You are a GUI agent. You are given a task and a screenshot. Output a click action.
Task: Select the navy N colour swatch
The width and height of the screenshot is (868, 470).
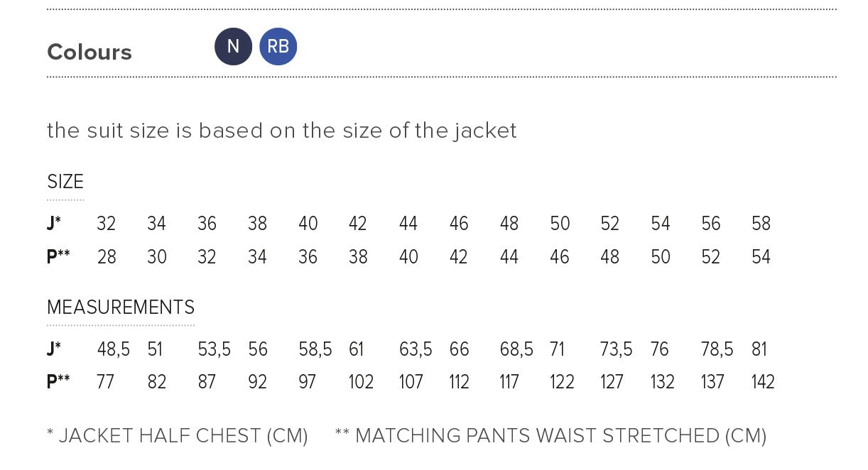[233, 47]
